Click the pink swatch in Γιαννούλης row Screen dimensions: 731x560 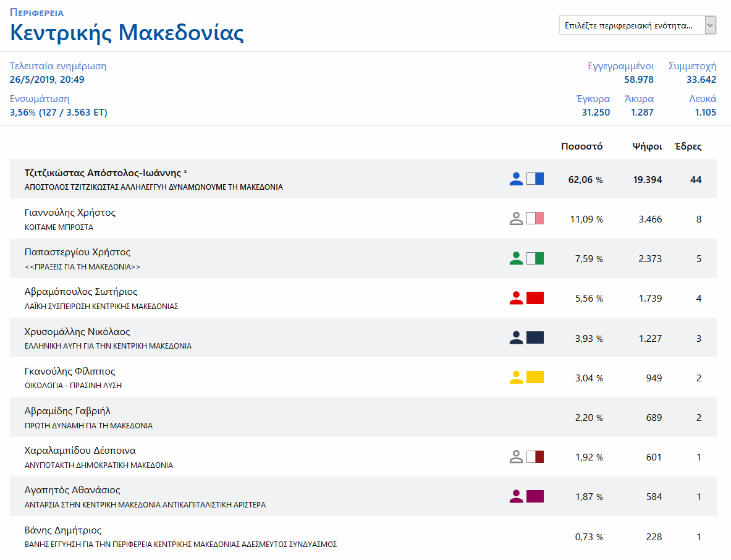pyautogui.click(x=535, y=219)
